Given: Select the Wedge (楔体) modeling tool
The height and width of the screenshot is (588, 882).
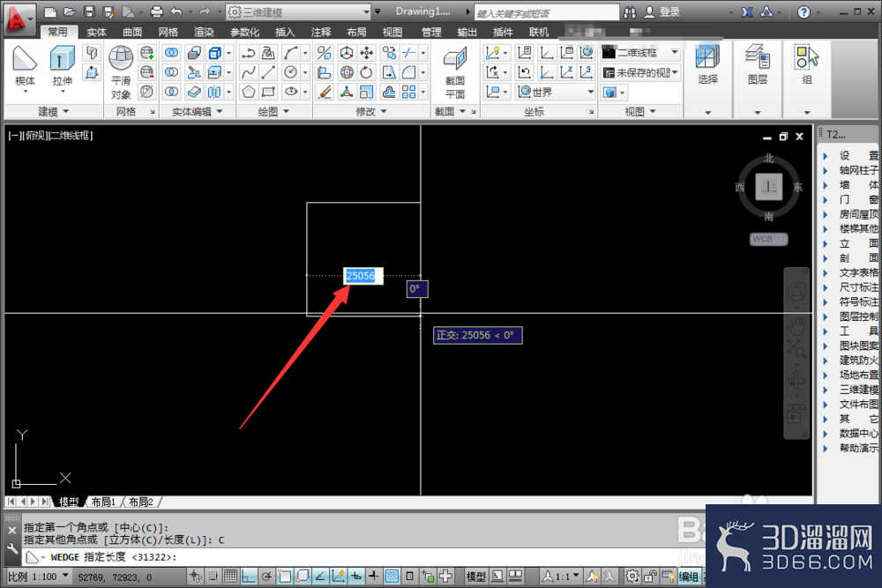Looking at the screenshot, I should 25,66.
